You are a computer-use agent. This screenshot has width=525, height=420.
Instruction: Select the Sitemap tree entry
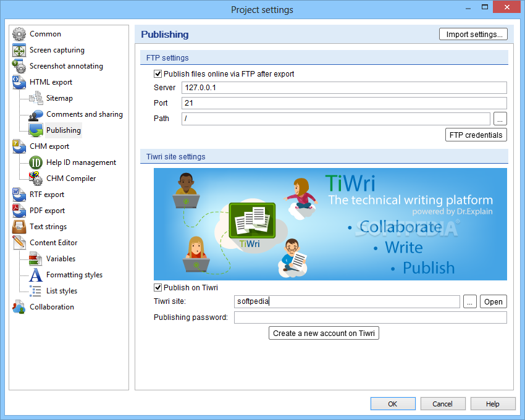[59, 98]
